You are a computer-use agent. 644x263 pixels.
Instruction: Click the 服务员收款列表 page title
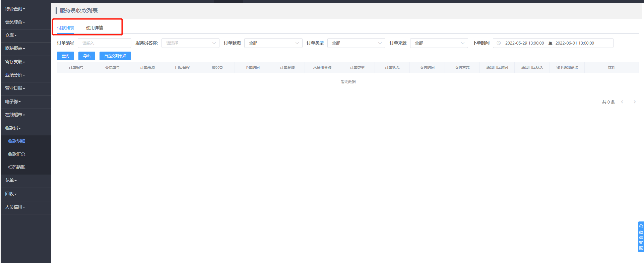click(79, 11)
